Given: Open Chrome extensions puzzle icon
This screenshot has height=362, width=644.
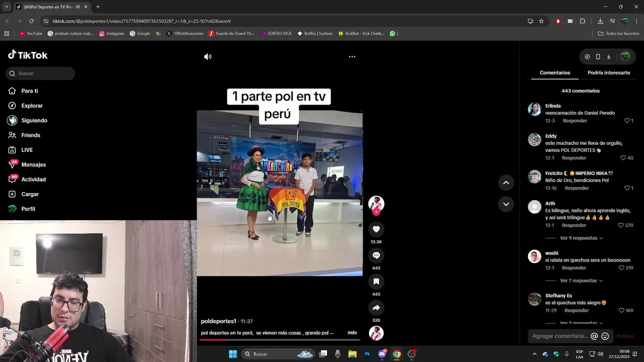Looking at the screenshot, I should [583, 21].
